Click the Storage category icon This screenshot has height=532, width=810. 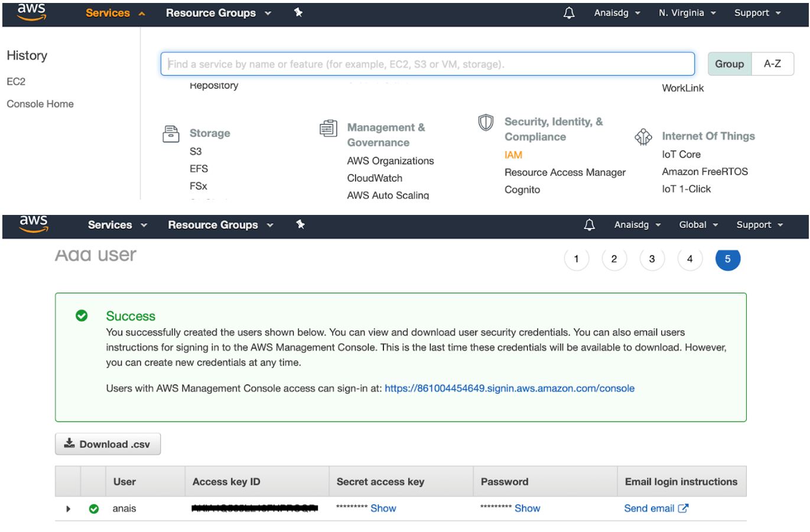coord(171,133)
